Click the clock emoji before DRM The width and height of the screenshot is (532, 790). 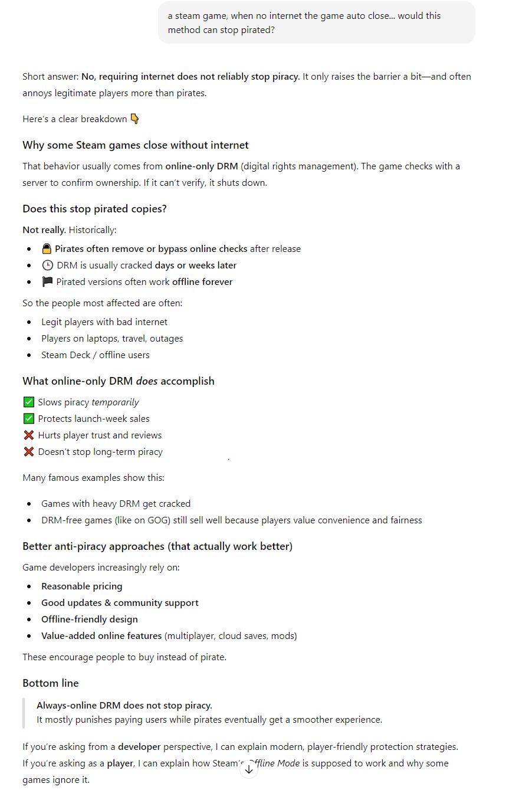click(47, 265)
